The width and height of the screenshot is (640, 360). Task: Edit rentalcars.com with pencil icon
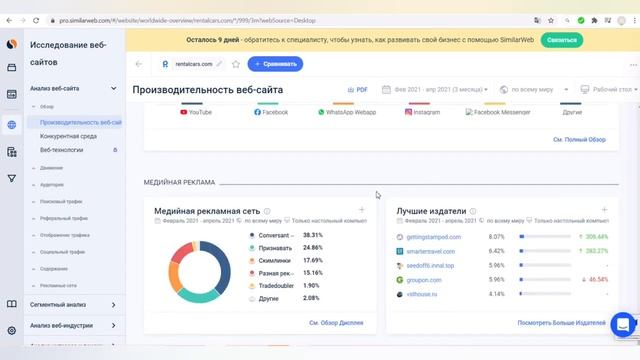coord(220,64)
